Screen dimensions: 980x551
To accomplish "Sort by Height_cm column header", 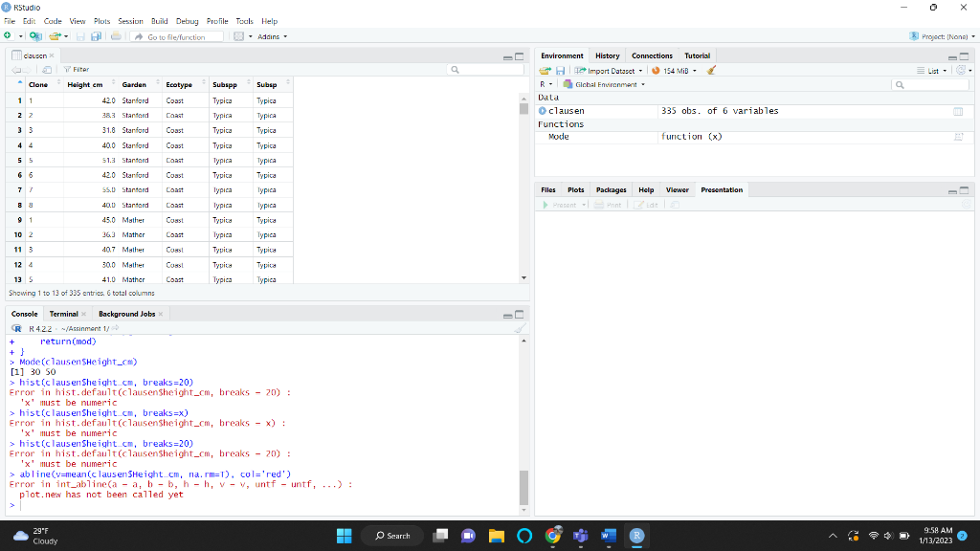I will pos(90,84).
